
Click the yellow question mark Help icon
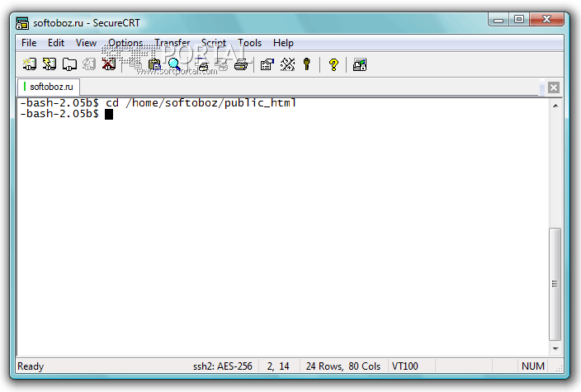[333, 64]
